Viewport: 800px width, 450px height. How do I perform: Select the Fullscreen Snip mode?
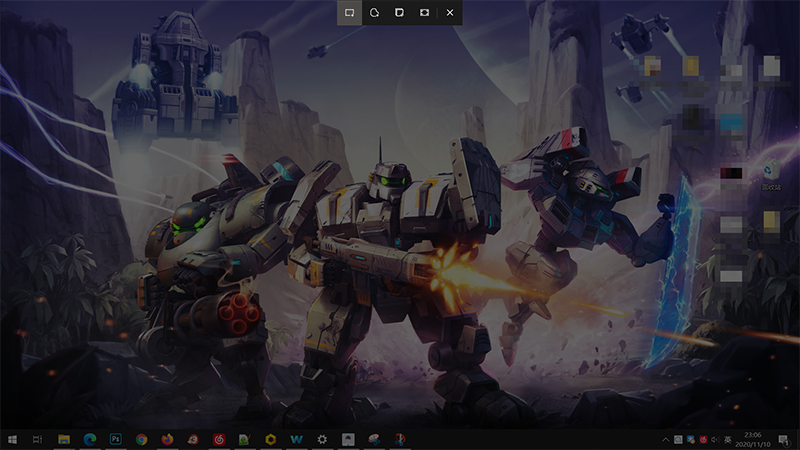coord(424,13)
